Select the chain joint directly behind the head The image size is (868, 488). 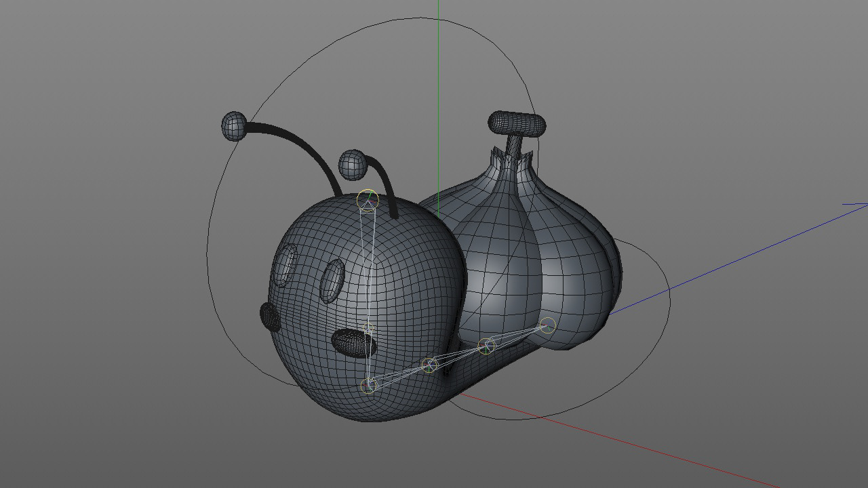click(x=429, y=365)
